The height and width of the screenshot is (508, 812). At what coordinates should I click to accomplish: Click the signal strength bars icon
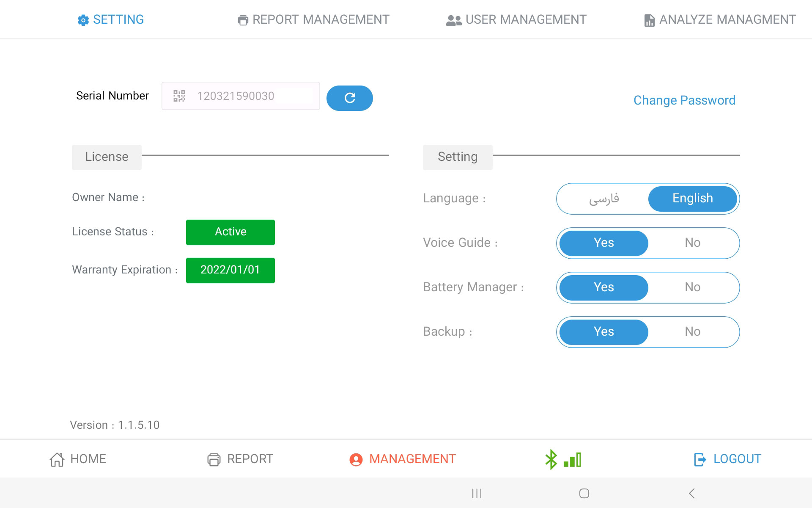(573, 460)
